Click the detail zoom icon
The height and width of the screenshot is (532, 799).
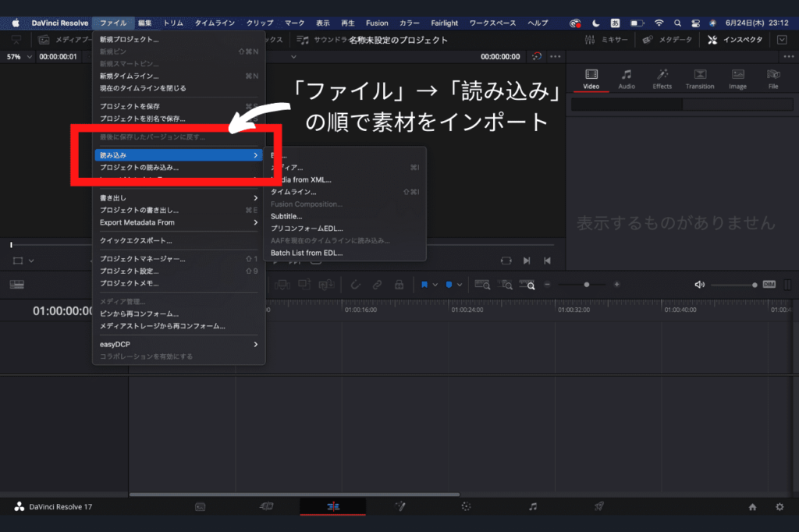click(x=505, y=285)
